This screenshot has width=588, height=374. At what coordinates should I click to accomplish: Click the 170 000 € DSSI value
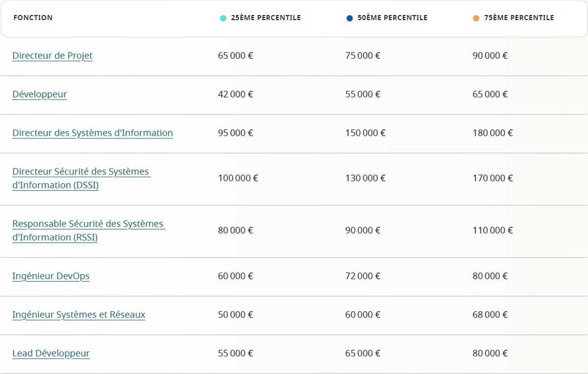pyautogui.click(x=492, y=178)
